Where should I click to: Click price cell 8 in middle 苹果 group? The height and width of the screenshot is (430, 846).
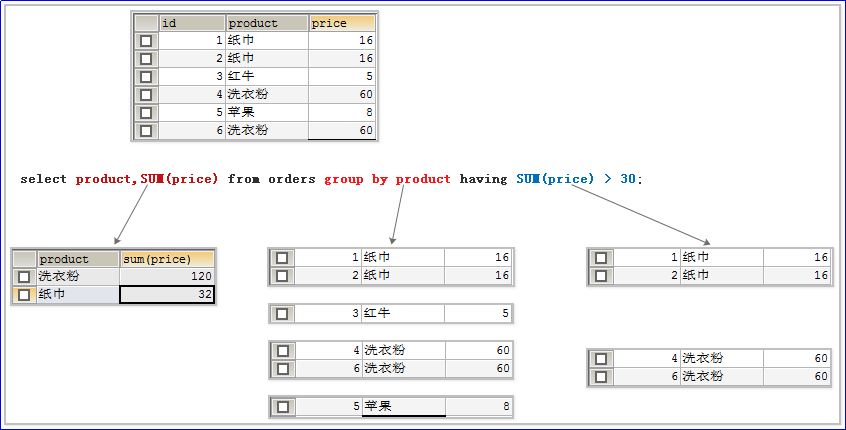(479, 407)
